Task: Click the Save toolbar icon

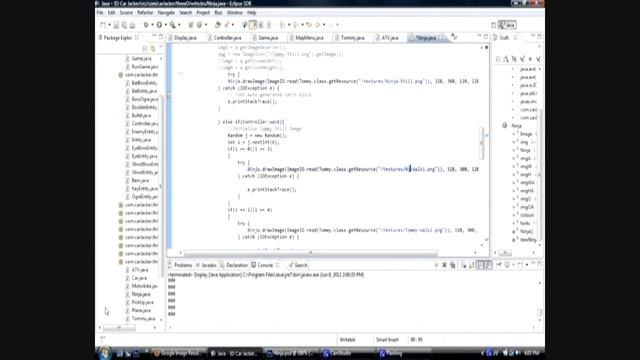Action: click(x=116, y=25)
